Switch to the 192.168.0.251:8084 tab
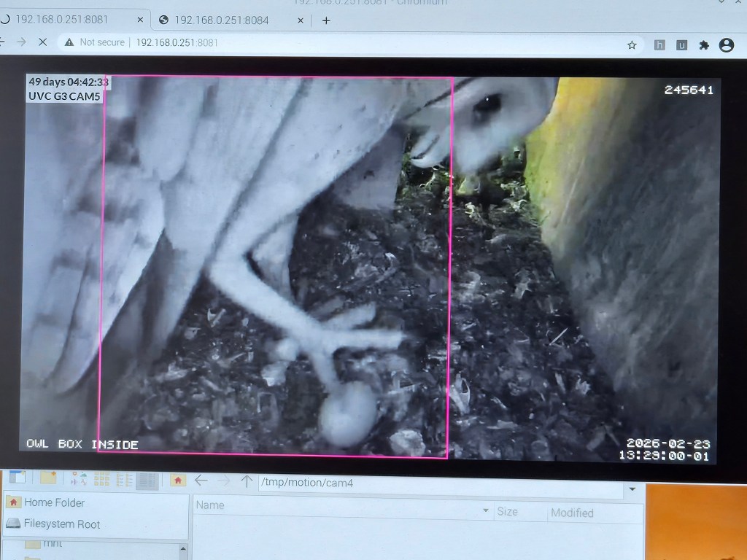 click(x=221, y=20)
